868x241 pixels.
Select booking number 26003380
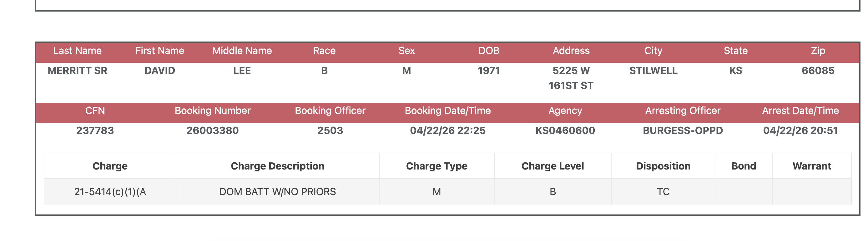pyautogui.click(x=212, y=130)
